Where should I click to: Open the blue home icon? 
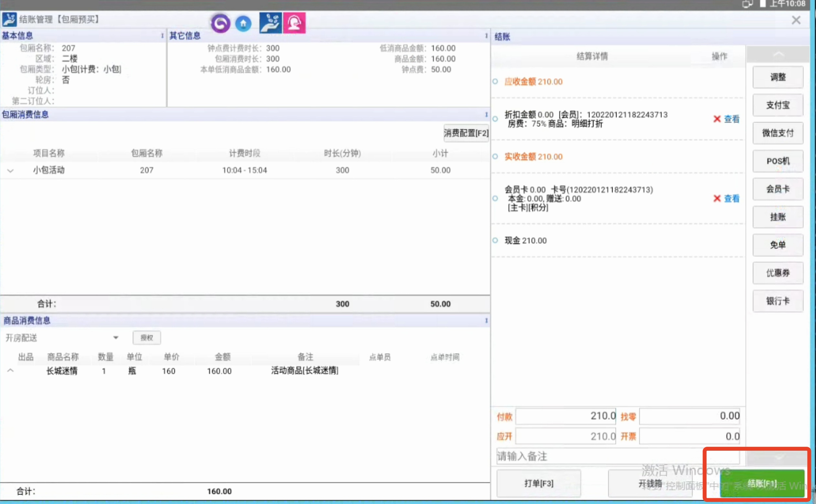[x=243, y=23]
